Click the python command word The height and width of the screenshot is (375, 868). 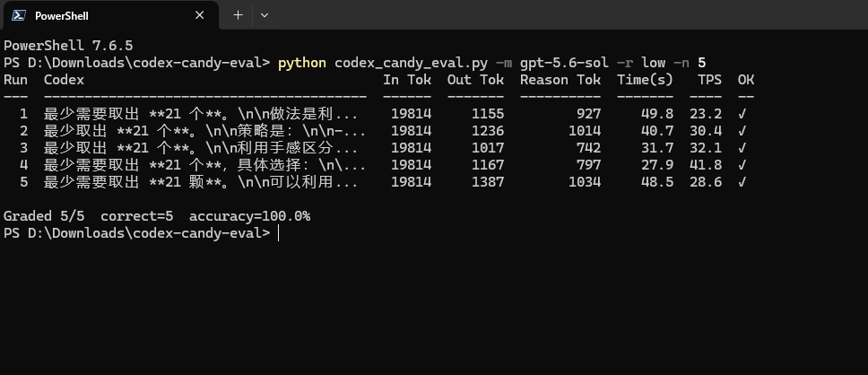[302, 63]
